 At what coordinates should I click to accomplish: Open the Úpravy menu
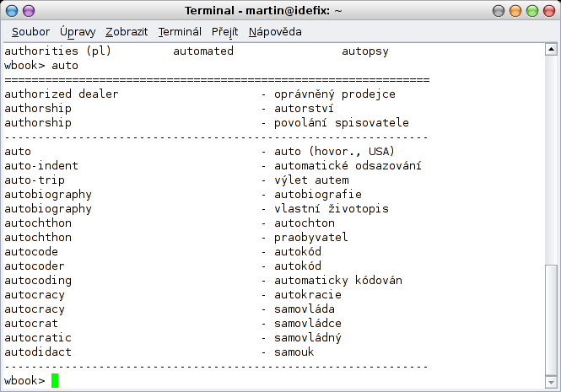78,32
